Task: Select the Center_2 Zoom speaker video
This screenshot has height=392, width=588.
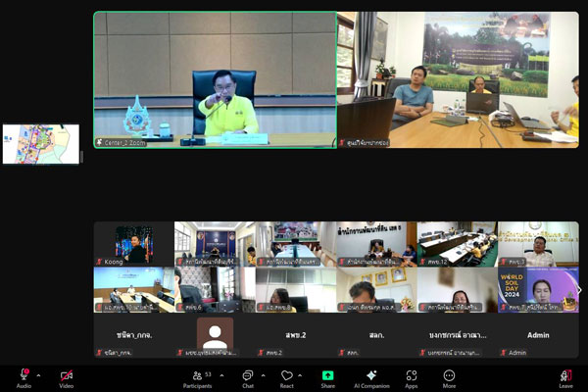Action: 215,80
